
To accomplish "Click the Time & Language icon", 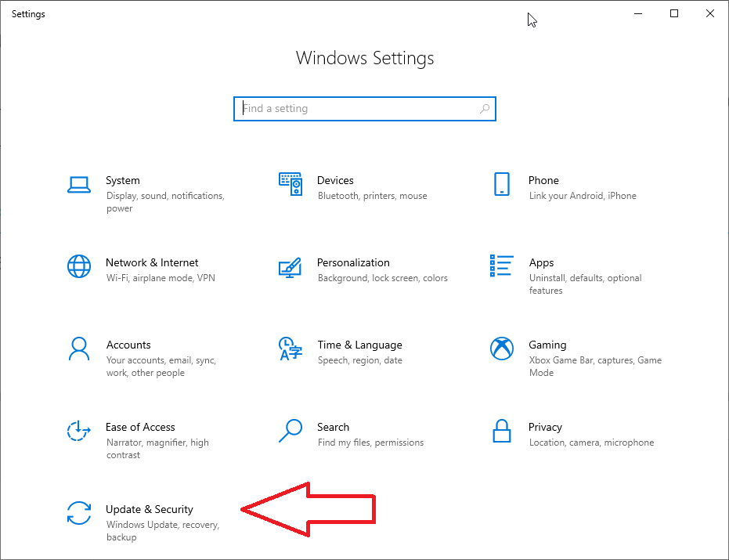I will 291,349.
